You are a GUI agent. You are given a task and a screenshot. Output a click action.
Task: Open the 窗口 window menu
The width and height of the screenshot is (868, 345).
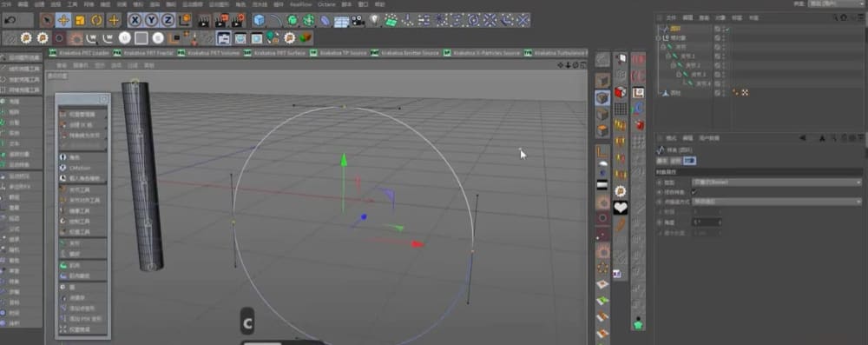click(363, 3)
